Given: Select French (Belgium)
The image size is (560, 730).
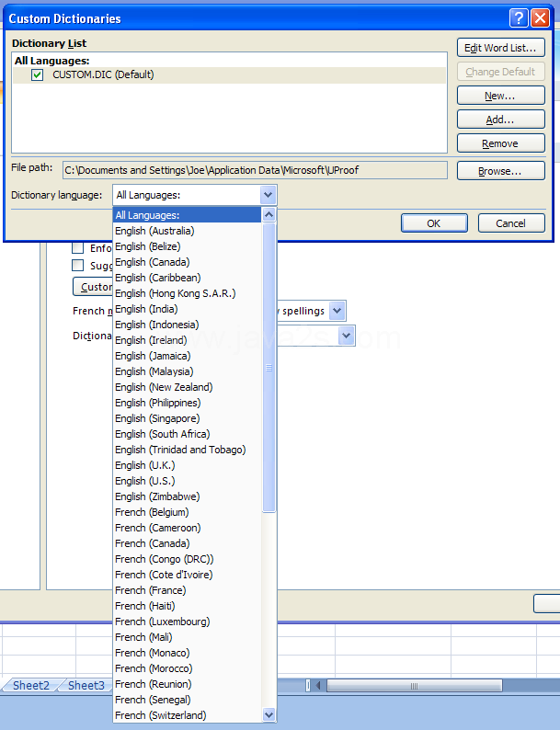Looking at the screenshot, I should point(188,512).
